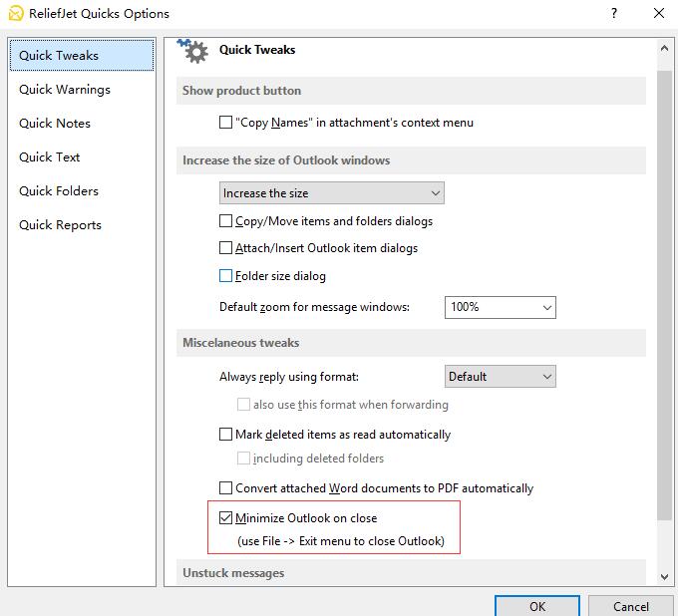Switch to Quick Text section
678x616 pixels.
tap(49, 156)
